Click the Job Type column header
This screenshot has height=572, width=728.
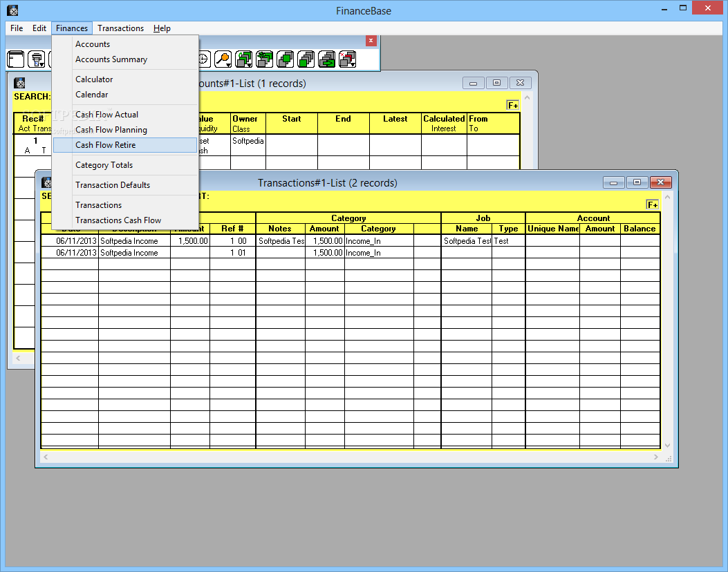click(508, 229)
